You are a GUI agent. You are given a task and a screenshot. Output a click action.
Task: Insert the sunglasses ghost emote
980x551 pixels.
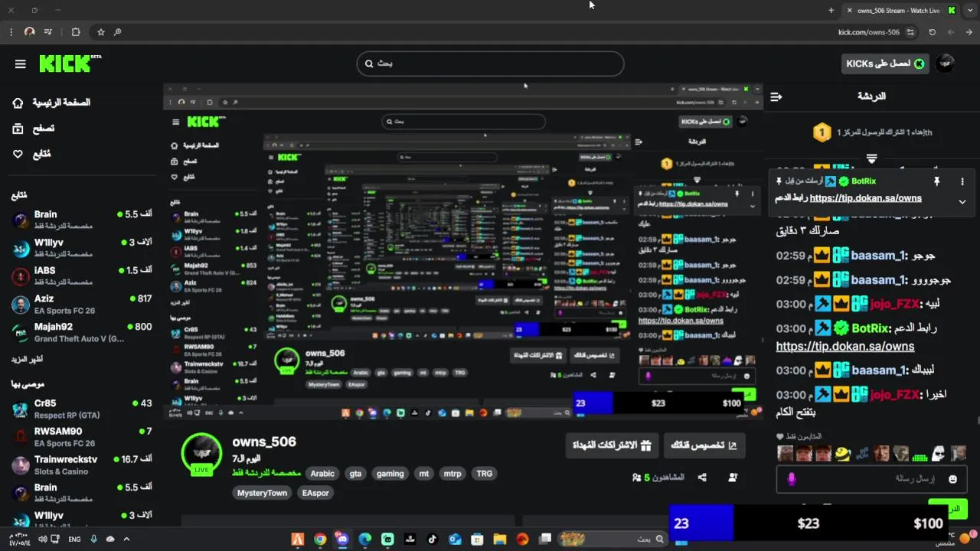(x=938, y=454)
